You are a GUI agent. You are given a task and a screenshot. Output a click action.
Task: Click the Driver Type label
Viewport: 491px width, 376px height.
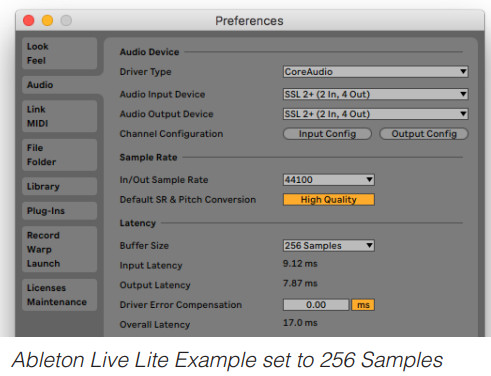point(145,72)
